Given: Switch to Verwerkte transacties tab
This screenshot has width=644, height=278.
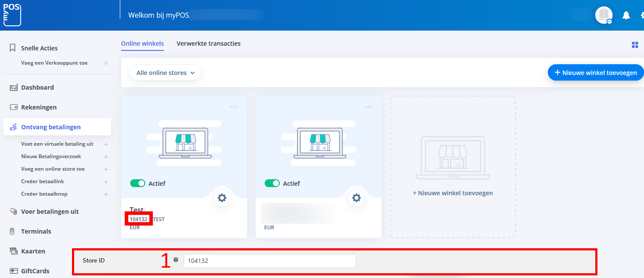Looking at the screenshot, I should [x=209, y=44].
